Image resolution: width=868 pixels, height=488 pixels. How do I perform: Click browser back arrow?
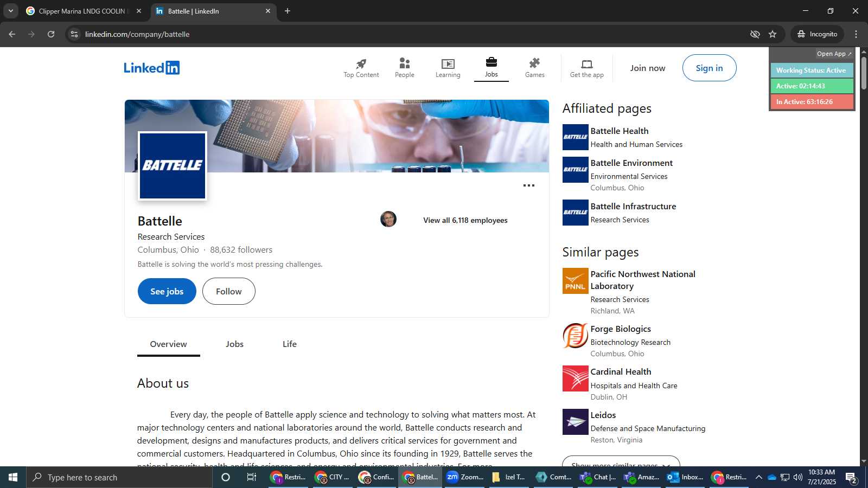12,34
